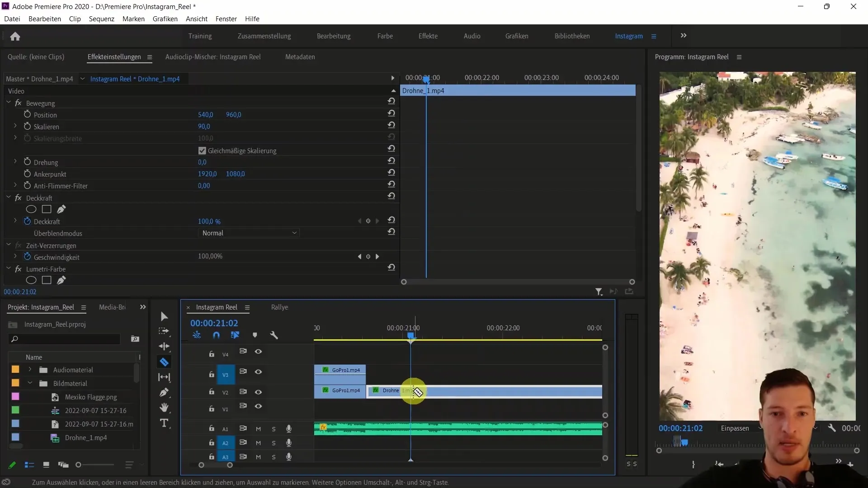The height and width of the screenshot is (488, 868).
Task: Solo audio track A2
Action: [x=274, y=443]
